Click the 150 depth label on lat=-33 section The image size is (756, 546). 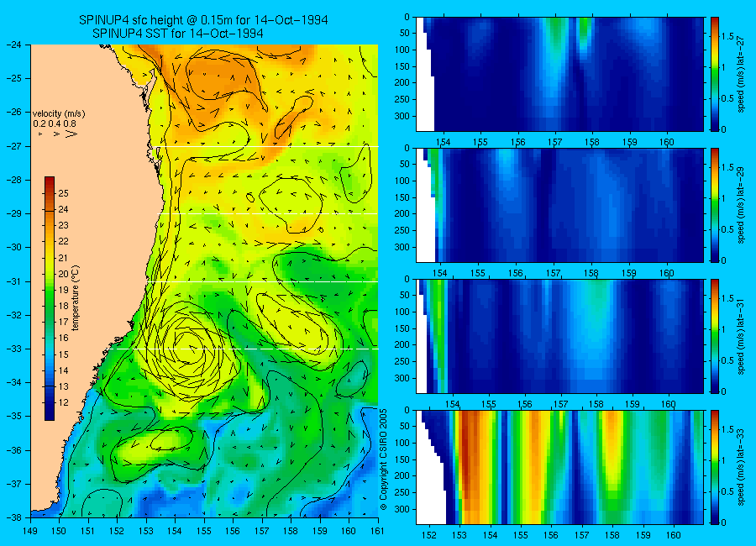coord(402,459)
